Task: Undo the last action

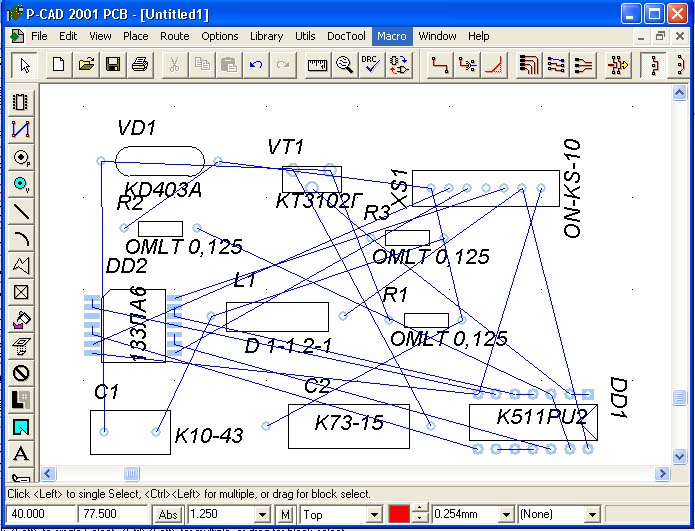Action: click(x=256, y=65)
